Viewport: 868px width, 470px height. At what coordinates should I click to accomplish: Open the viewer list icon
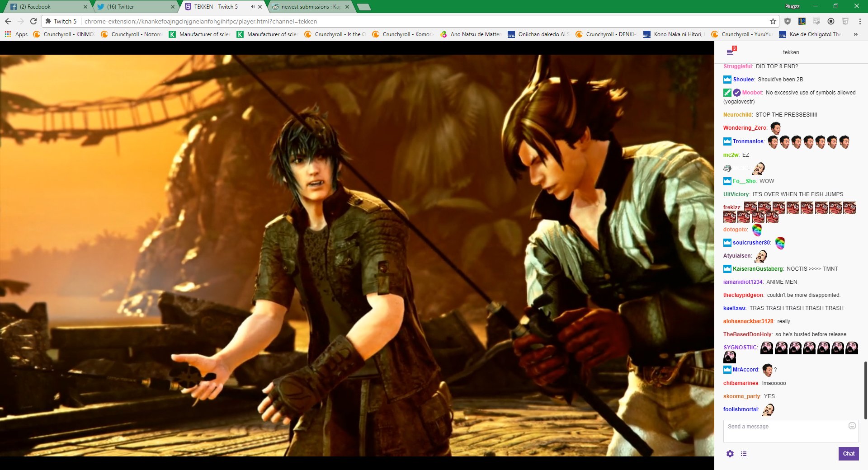(744, 454)
